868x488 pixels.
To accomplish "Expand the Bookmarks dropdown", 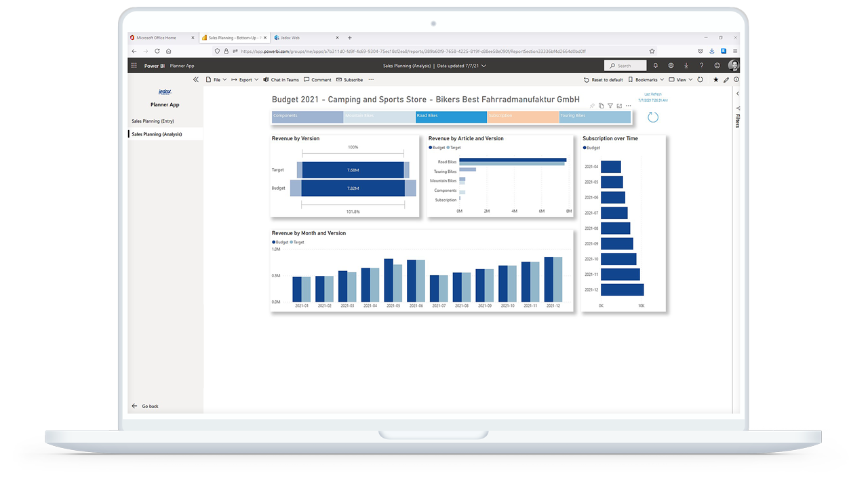I will (x=646, y=80).
